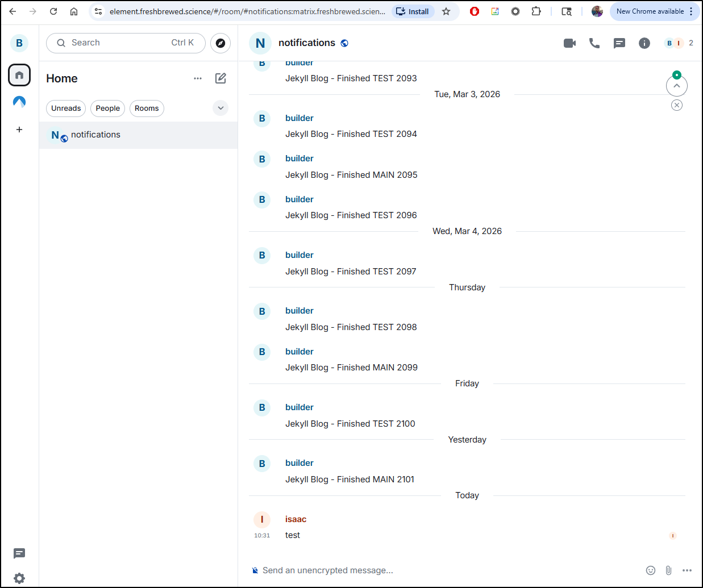This screenshot has width=703, height=588.
Task: Start a voice call
Action: tap(594, 43)
